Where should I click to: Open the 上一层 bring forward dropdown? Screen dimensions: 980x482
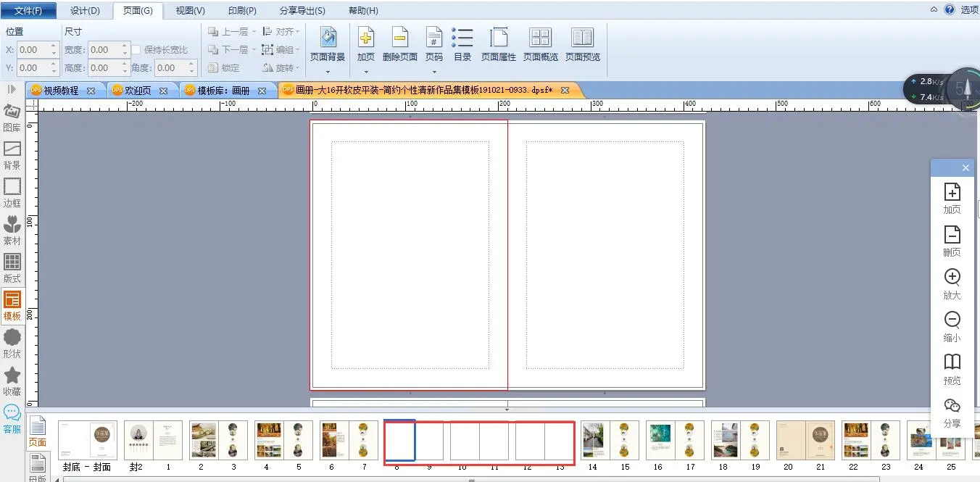[x=232, y=32]
